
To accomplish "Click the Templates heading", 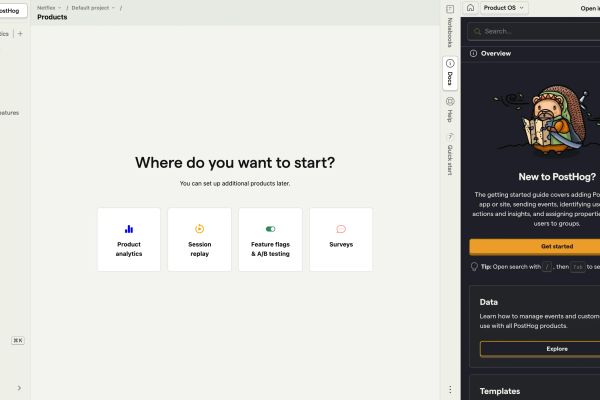I will tap(500, 391).
